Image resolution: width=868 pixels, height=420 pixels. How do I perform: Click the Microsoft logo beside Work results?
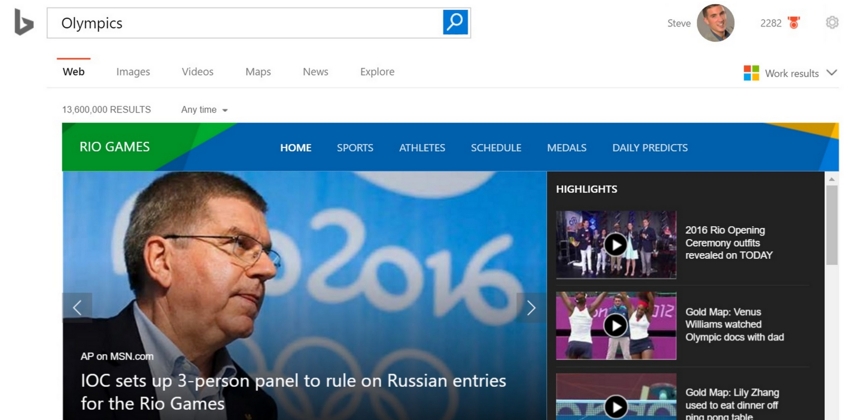(751, 73)
